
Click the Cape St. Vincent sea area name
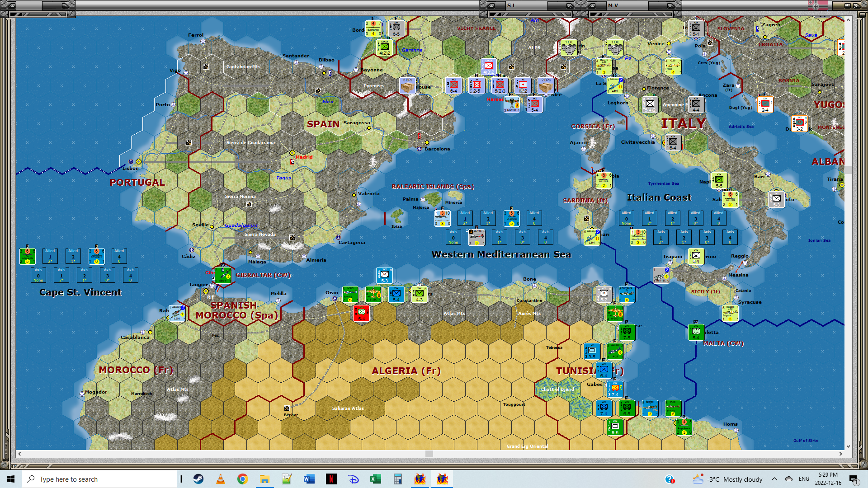tap(80, 292)
